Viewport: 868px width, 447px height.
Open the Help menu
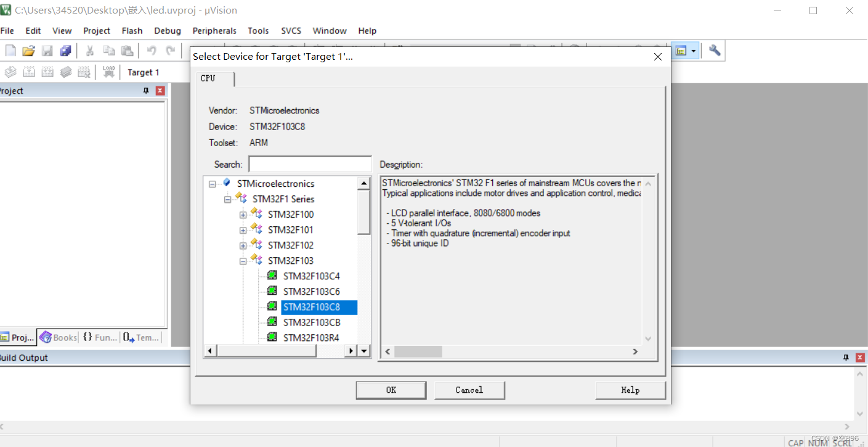tap(367, 31)
